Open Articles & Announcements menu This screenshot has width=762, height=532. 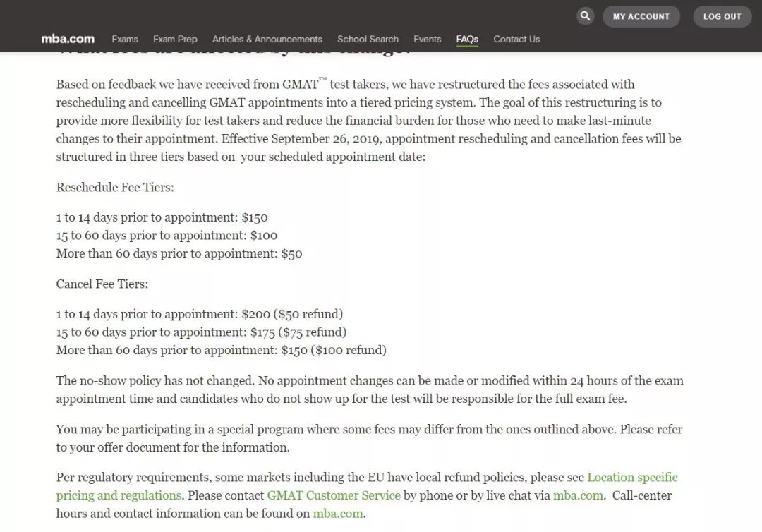(267, 40)
